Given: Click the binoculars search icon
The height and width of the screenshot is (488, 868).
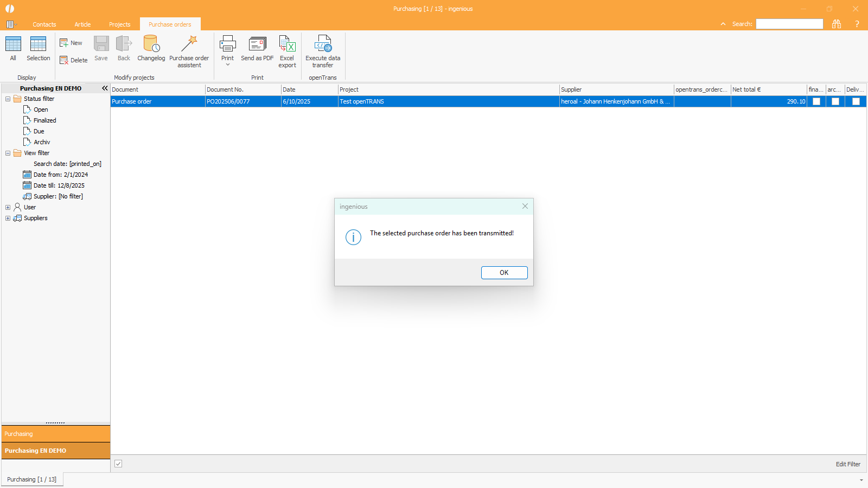Looking at the screenshot, I should pos(837,24).
